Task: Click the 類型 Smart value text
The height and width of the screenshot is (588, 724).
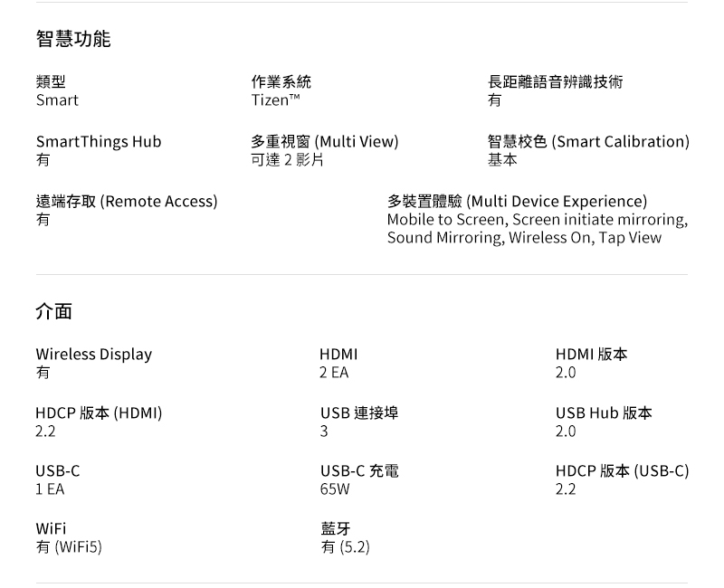Action: [57, 100]
